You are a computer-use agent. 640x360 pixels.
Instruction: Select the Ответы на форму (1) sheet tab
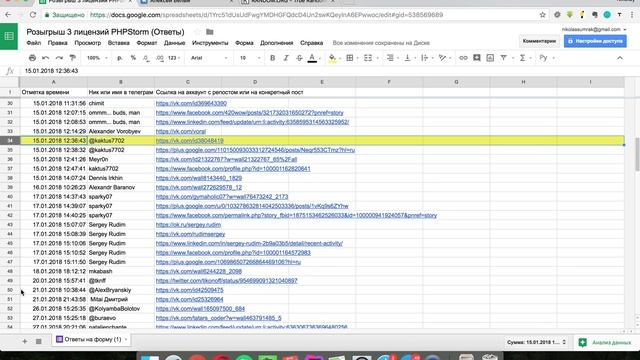(x=91, y=339)
